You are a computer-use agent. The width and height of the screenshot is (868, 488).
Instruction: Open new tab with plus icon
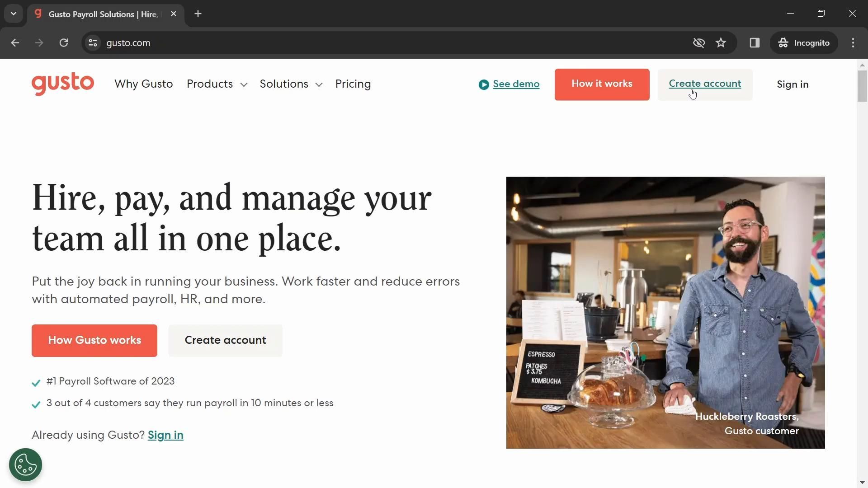tap(198, 14)
